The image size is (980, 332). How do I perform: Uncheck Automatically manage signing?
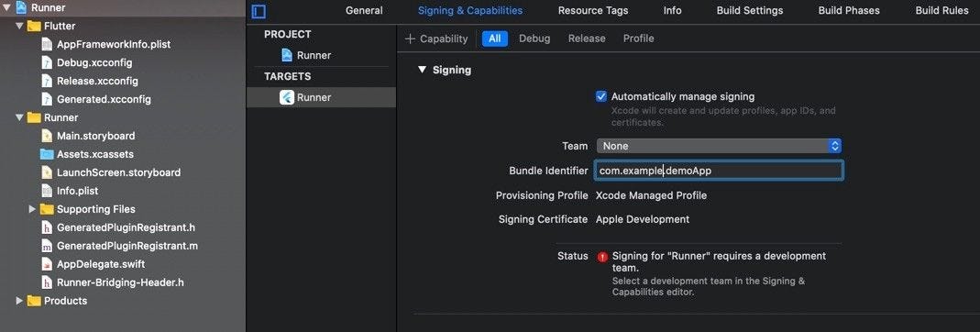point(601,97)
